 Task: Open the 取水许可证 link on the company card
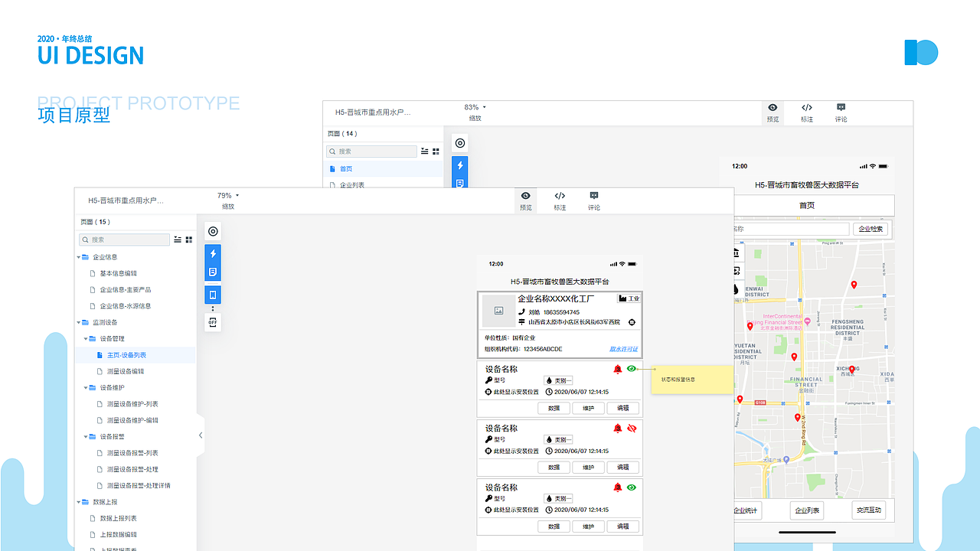[x=623, y=349]
